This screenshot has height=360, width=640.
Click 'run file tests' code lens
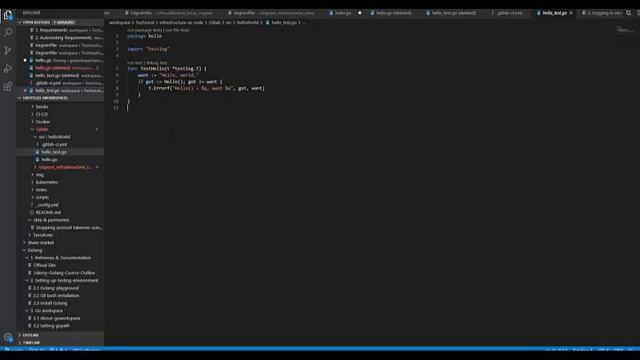point(177,30)
